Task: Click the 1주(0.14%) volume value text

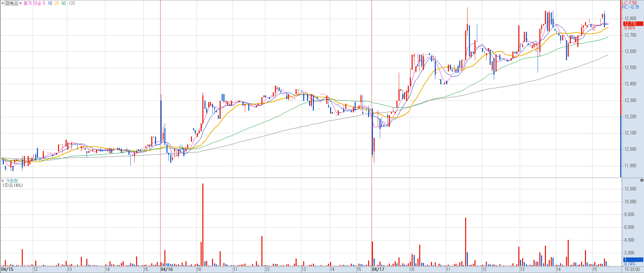Action: tap(12, 186)
